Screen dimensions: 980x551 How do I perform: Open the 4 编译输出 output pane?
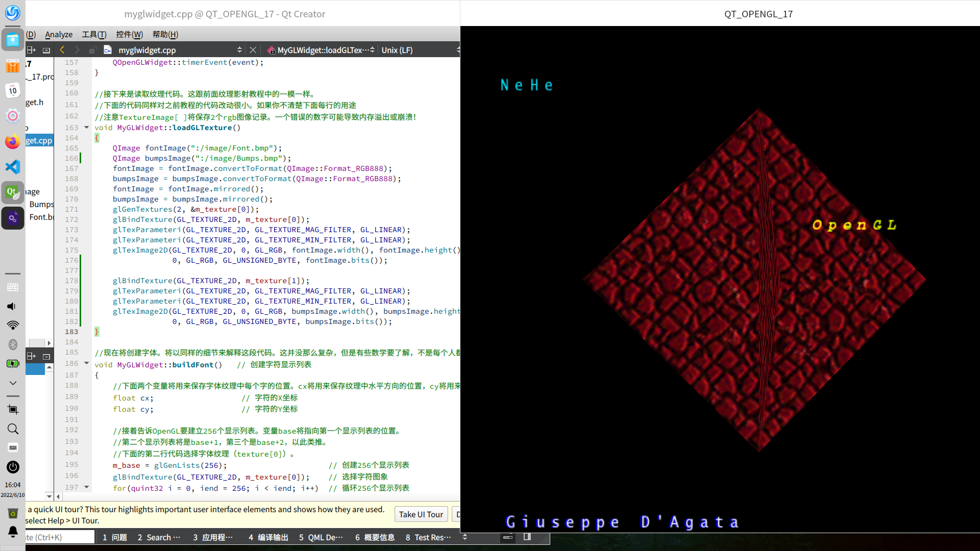(x=268, y=537)
